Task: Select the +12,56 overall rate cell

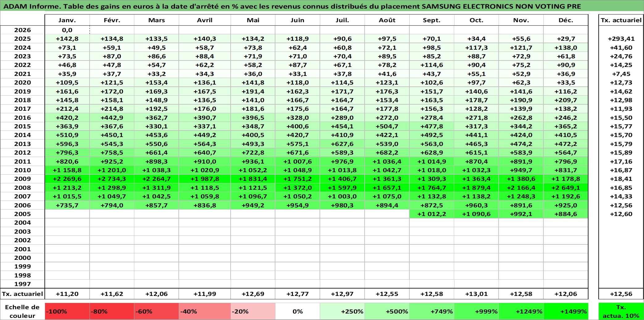Action: click(621, 294)
